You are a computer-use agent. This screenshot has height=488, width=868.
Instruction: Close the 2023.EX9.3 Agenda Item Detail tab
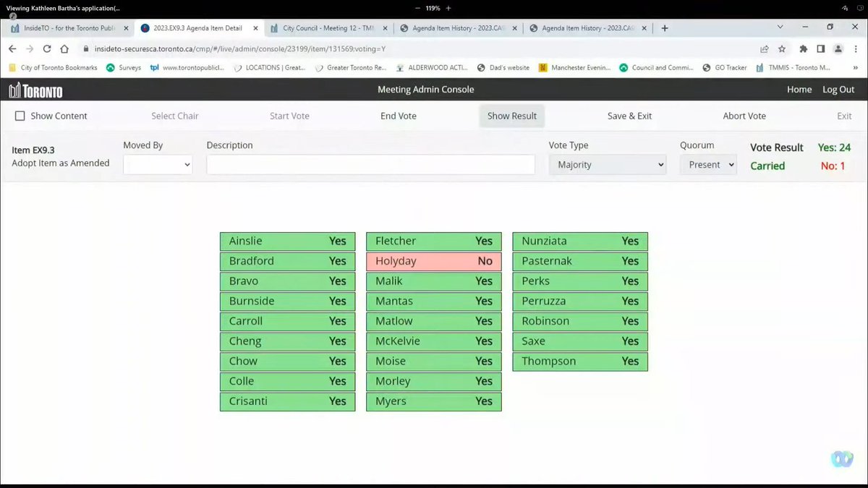pyautogui.click(x=256, y=28)
